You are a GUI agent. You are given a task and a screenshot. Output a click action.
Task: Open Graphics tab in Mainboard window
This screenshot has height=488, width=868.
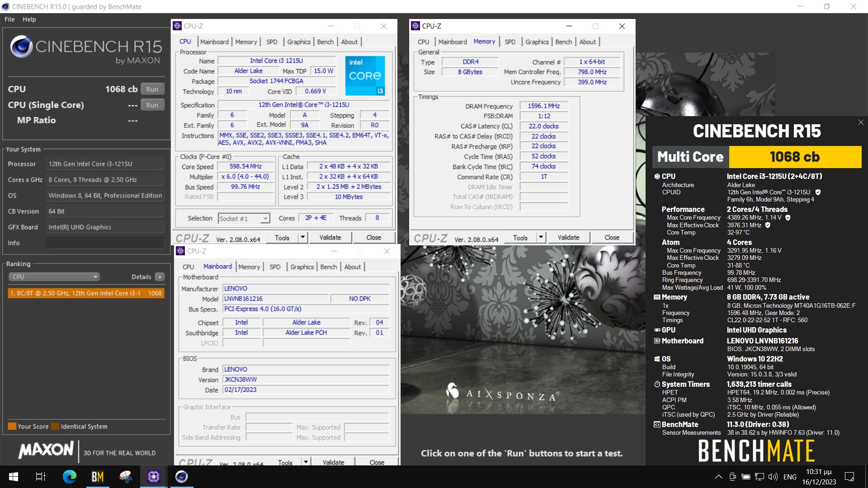point(302,267)
